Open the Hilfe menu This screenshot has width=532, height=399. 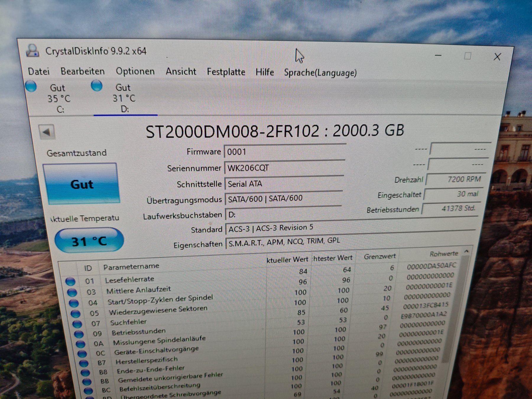(x=265, y=72)
